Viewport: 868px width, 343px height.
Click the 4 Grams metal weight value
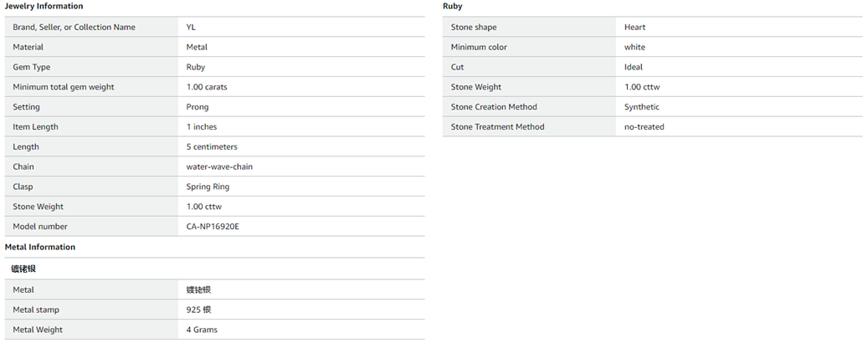(x=202, y=330)
